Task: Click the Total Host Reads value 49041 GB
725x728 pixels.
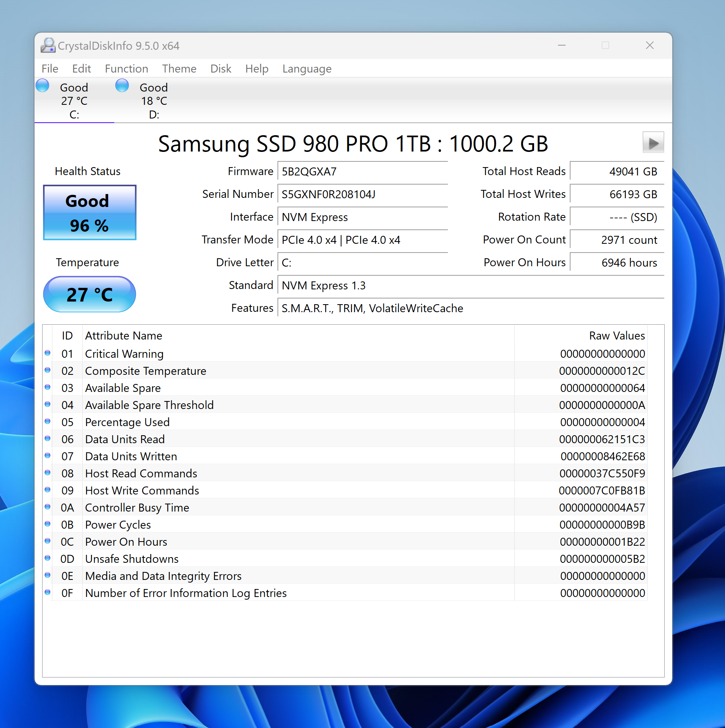Action: (x=617, y=171)
